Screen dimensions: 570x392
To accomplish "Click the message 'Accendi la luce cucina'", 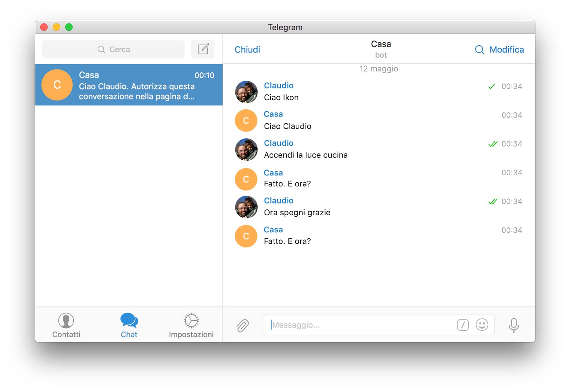I will coord(306,155).
